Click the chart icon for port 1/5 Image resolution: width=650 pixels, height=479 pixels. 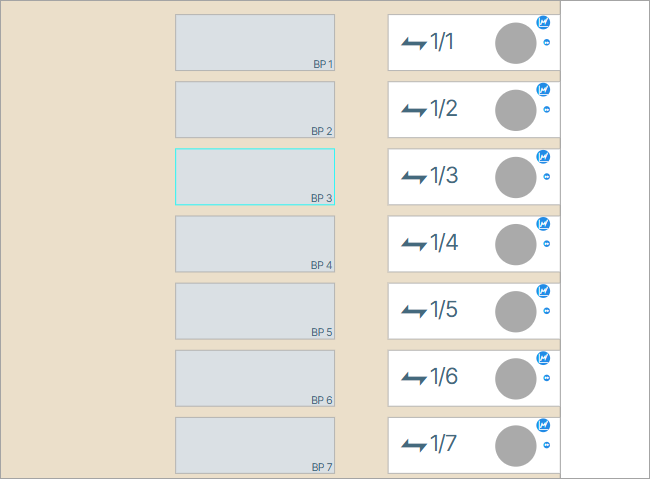[x=543, y=291]
